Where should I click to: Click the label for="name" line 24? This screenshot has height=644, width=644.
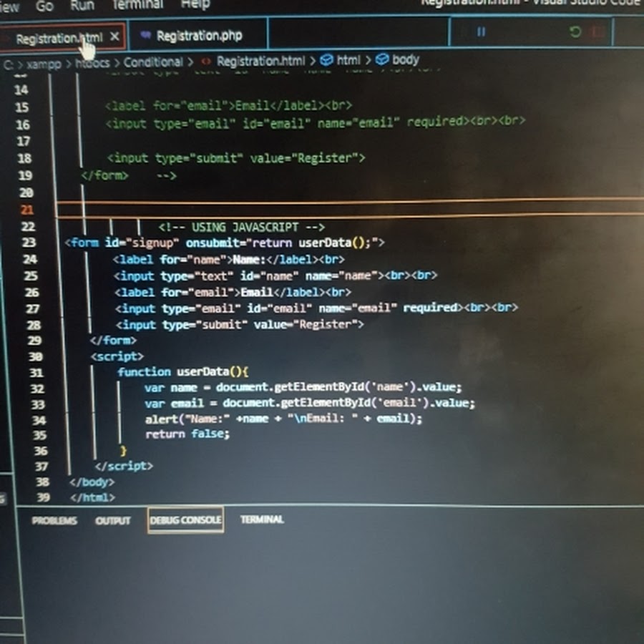(x=229, y=260)
